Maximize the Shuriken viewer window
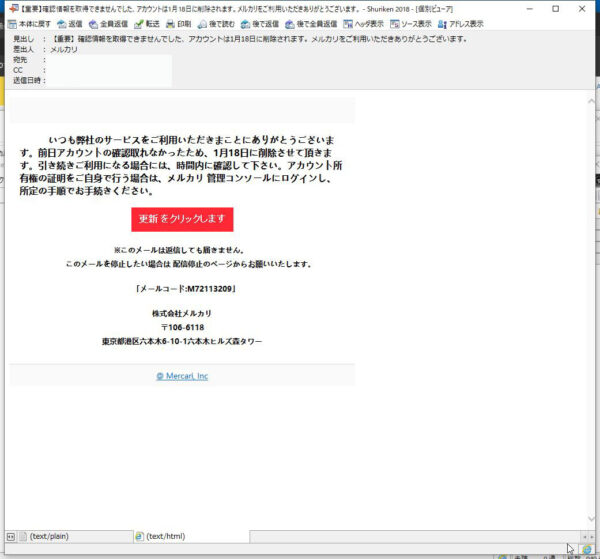 click(556, 8)
